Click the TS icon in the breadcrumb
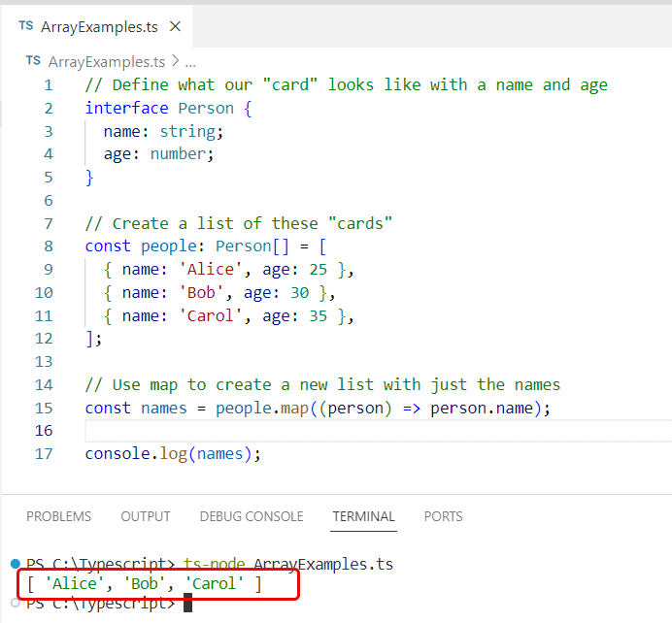 (x=33, y=61)
